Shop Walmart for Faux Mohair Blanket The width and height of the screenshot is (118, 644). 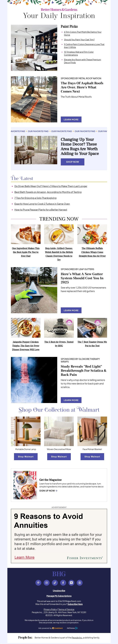92,457
